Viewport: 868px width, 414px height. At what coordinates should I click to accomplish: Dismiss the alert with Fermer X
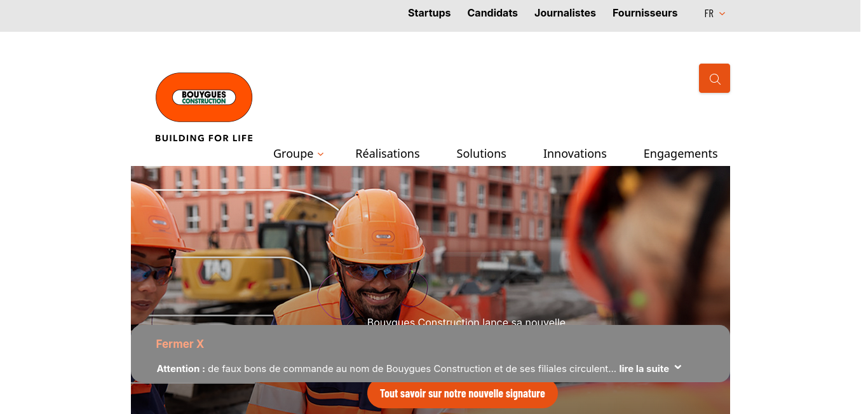pyautogui.click(x=180, y=344)
